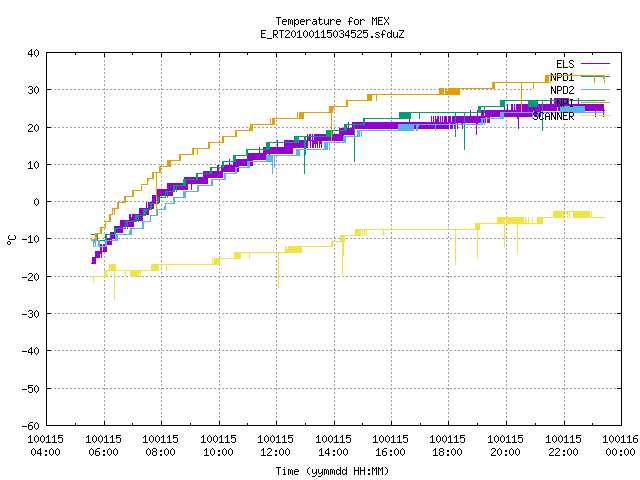Click the y-axis value 10
The image size is (640, 480).
[33, 165]
